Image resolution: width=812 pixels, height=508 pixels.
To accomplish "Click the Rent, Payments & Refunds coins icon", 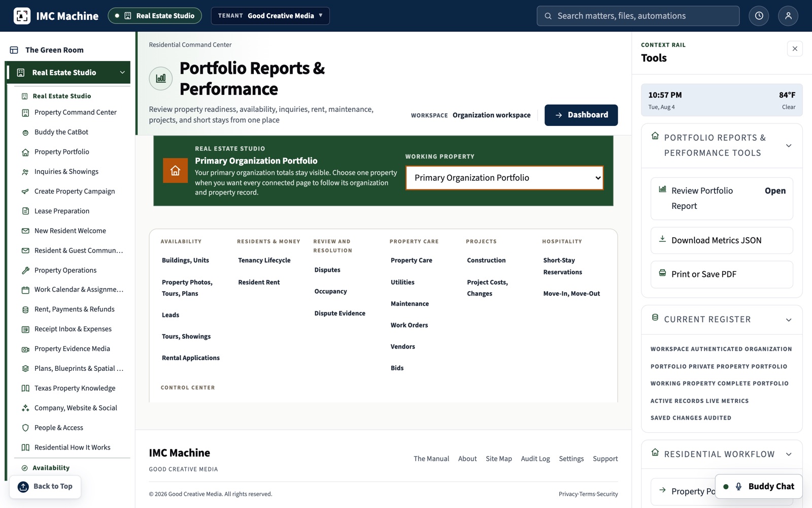I will 25,310.
